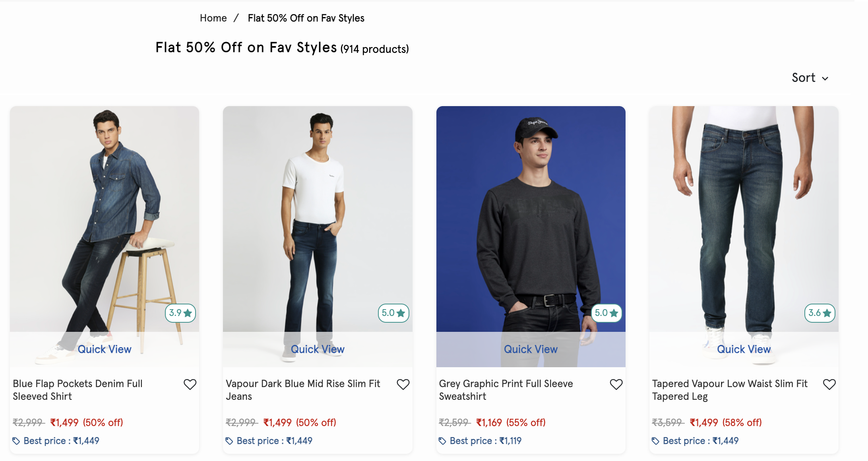The width and height of the screenshot is (868, 461).
Task: Favorite the Tapered Vapour Low Waist jeans
Action: 829,384
